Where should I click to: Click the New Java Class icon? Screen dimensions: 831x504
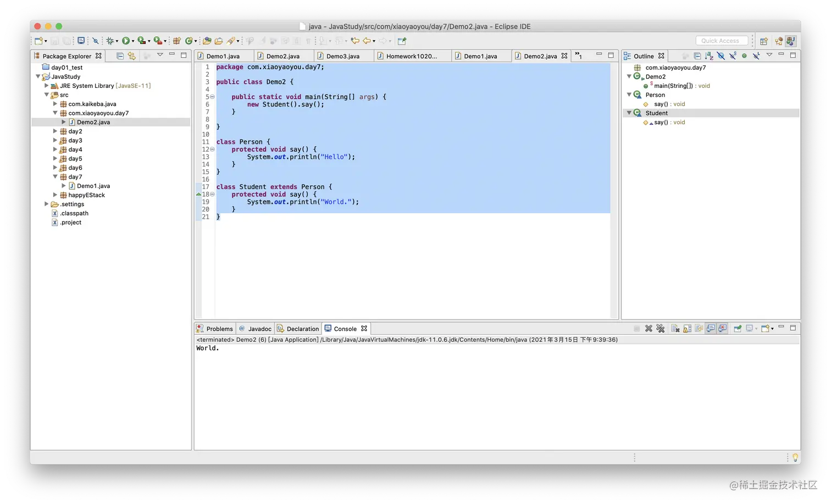(x=189, y=41)
